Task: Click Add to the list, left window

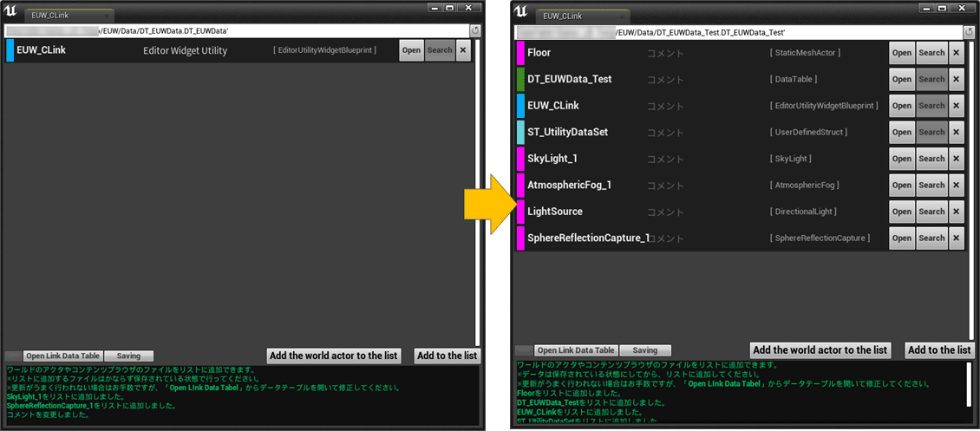Action: click(447, 356)
